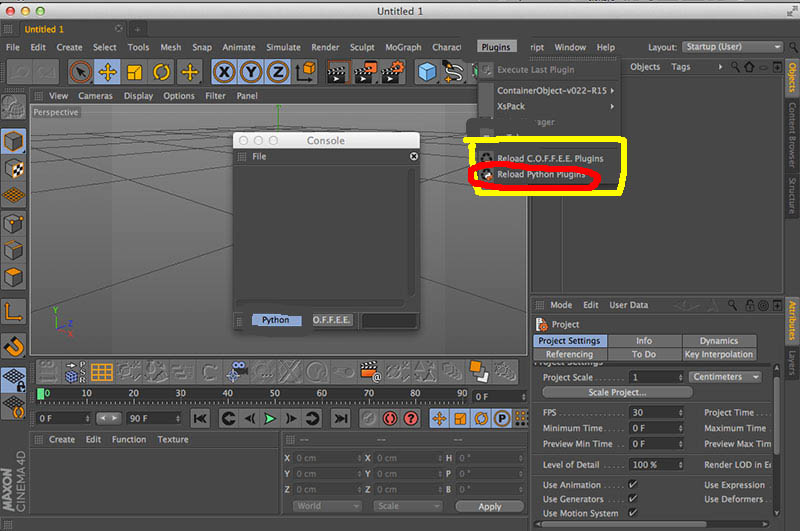This screenshot has height=531, width=800.
Task: Switch to the C.O.F.F.E.E. console tab
Action: (332, 320)
